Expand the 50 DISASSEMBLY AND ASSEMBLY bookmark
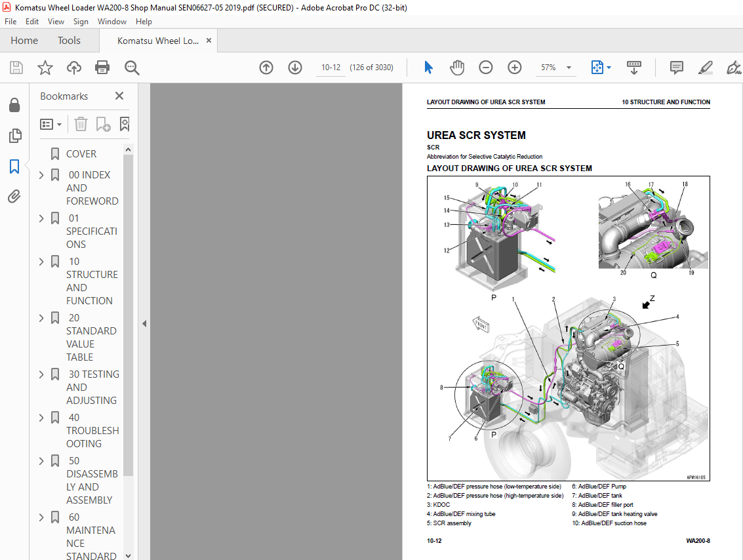This screenshot has width=743, height=560. pyautogui.click(x=41, y=461)
